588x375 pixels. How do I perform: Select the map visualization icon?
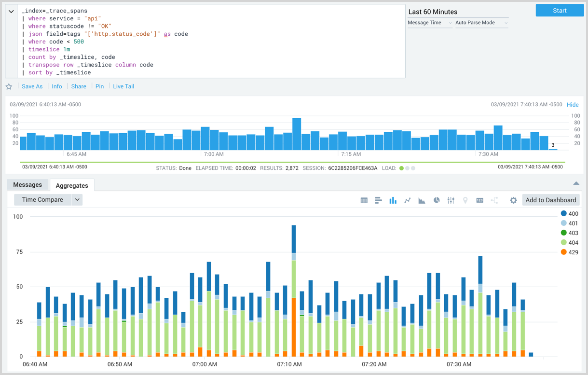pyautogui.click(x=465, y=200)
